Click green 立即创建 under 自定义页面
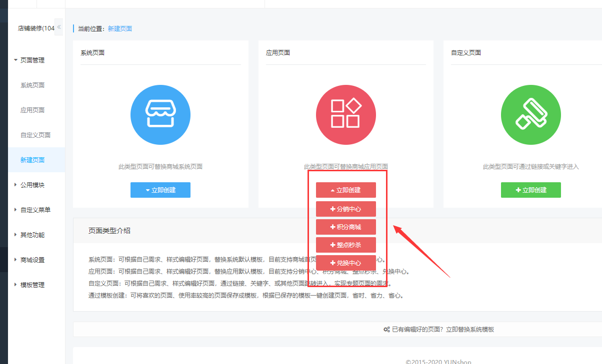The width and height of the screenshot is (602, 364). tap(531, 190)
